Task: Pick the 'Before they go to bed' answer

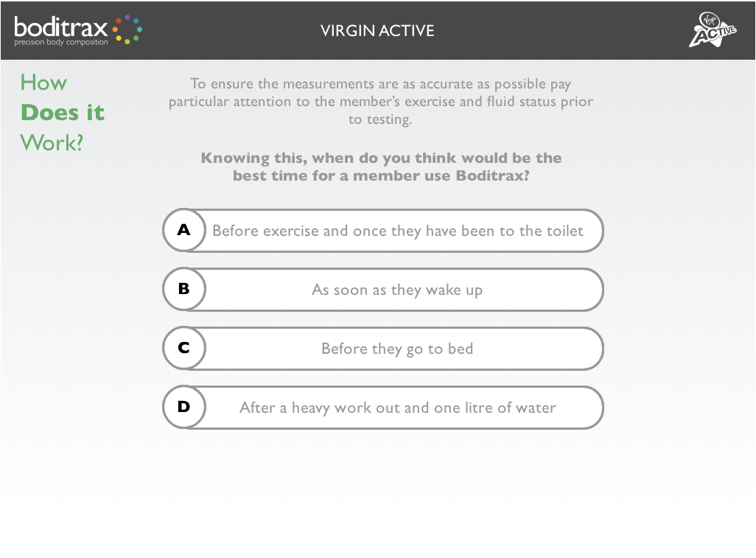Action: (397, 349)
